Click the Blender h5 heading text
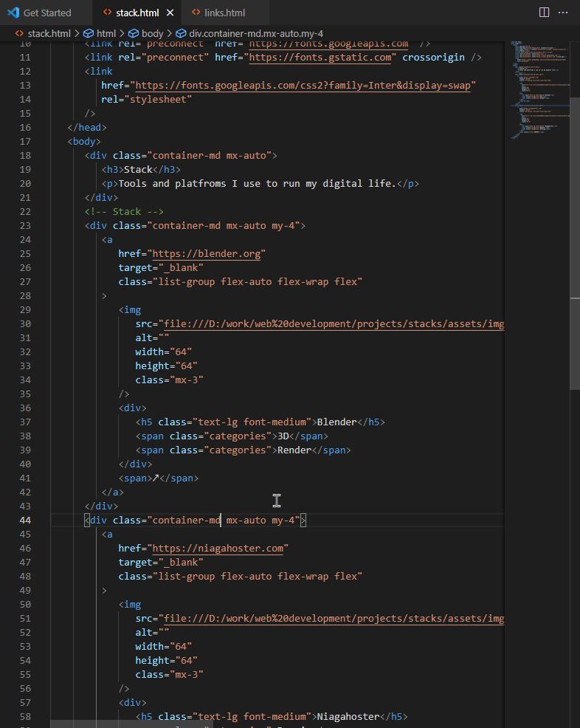 [x=337, y=422]
